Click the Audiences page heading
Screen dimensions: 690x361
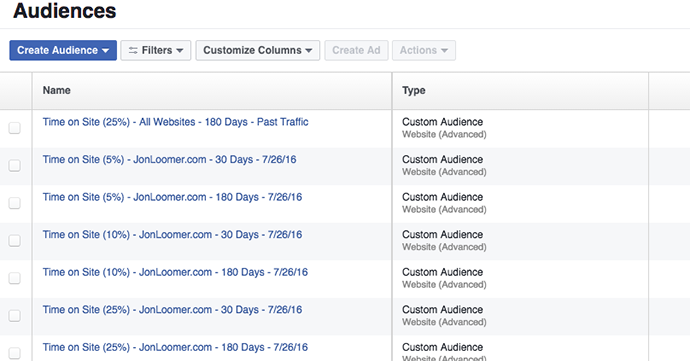65,11
